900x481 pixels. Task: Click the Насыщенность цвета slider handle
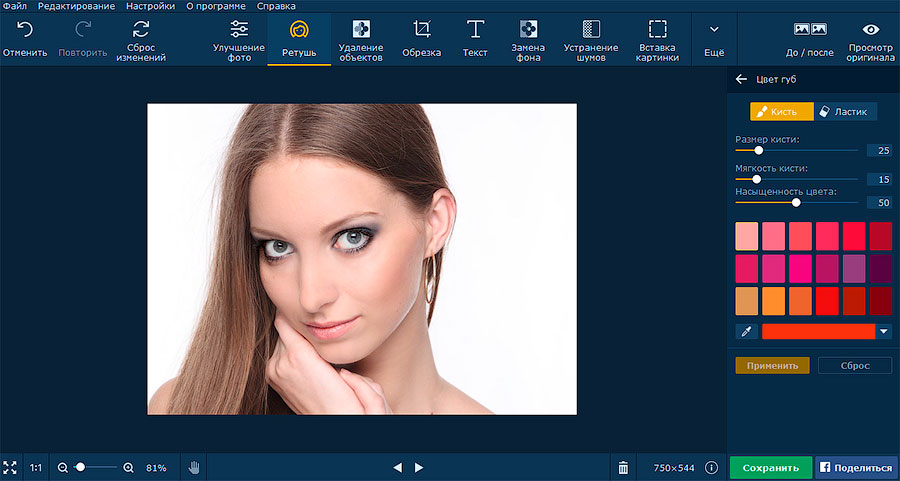coord(796,202)
